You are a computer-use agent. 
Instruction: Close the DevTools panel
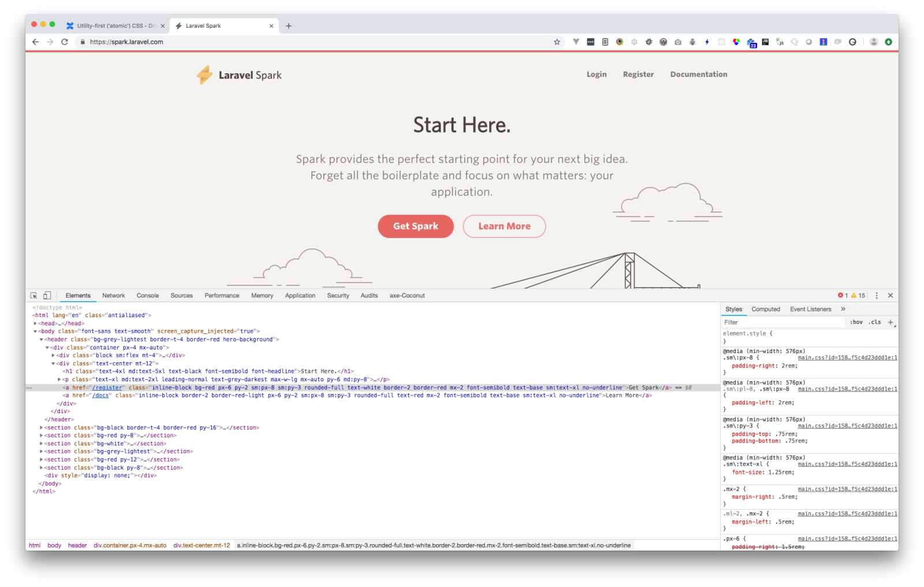point(891,295)
